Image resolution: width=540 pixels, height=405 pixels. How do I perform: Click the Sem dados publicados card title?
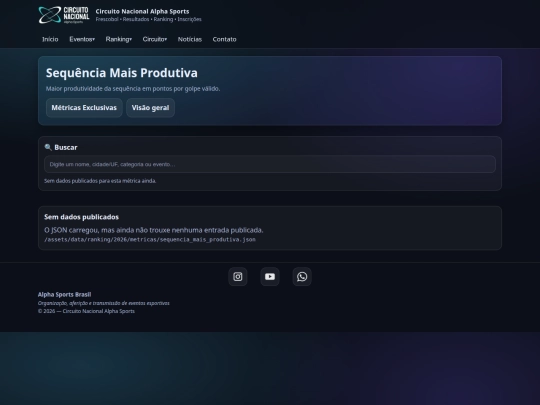tap(81, 217)
